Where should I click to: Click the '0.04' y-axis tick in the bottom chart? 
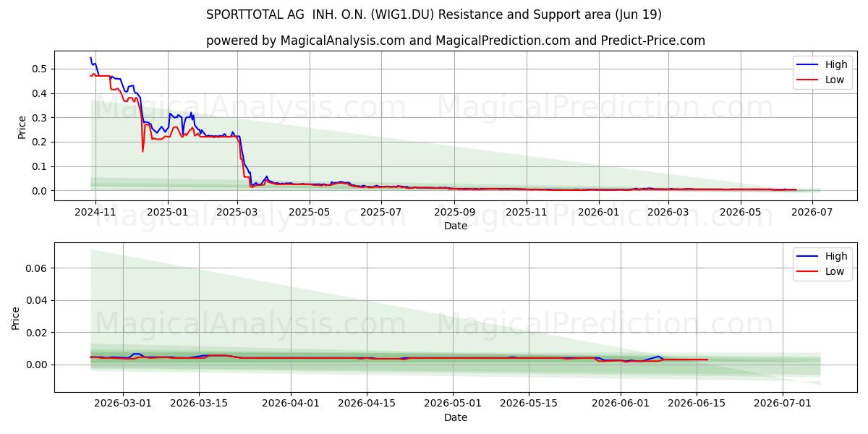pos(38,300)
